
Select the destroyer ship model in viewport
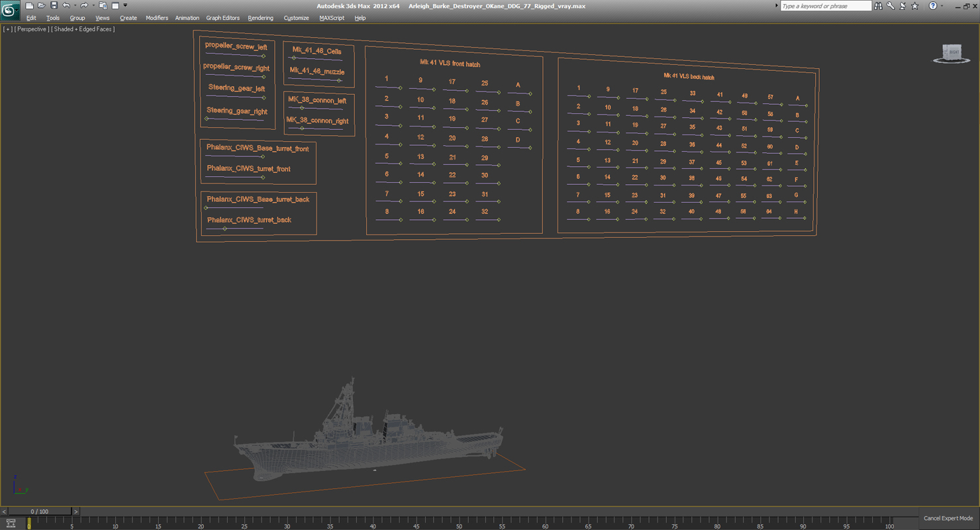(x=367, y=431)
